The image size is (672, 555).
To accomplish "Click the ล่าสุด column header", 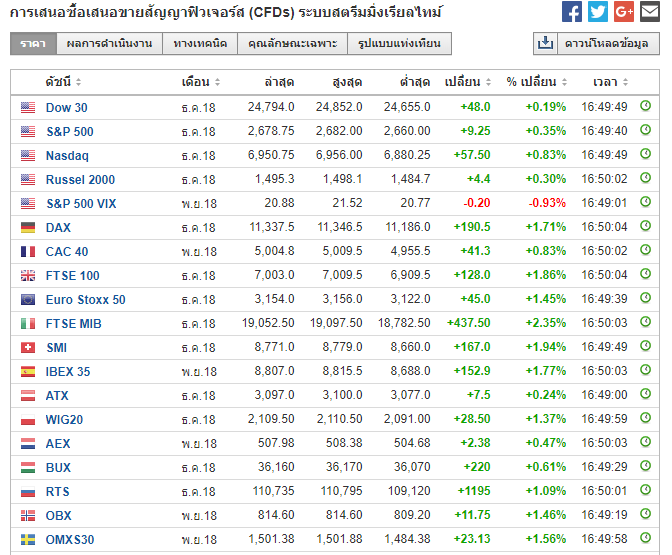I will click(x=279, y=82).
